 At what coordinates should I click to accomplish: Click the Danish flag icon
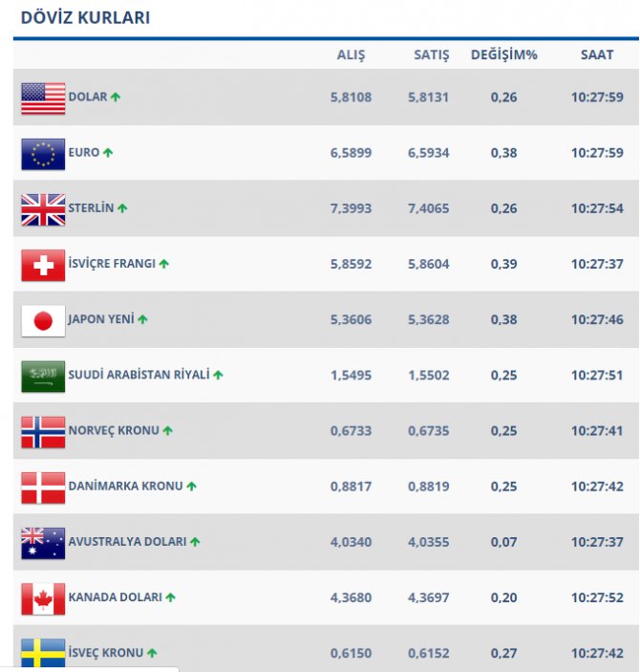[x=43, y=488]
